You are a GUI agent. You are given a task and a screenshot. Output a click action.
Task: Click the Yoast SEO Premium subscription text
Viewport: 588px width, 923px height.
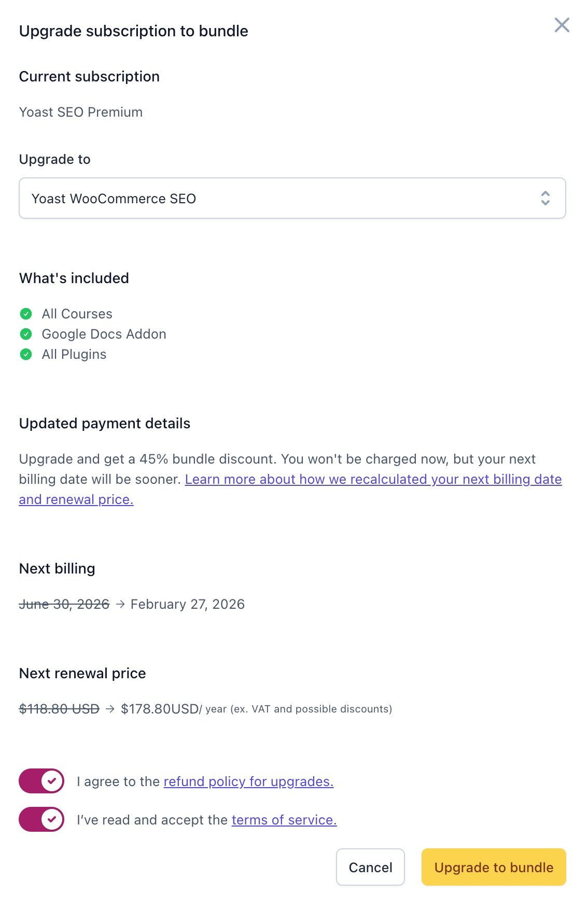coord(81,112)
